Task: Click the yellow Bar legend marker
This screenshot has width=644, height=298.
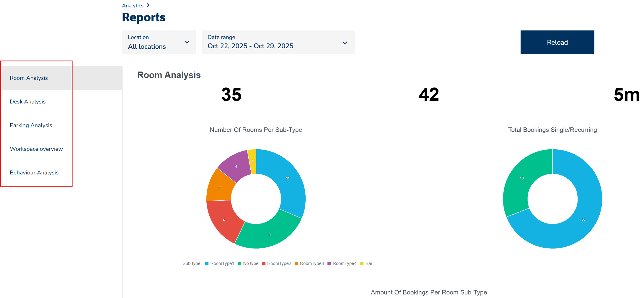Action: [x=362, y=263]
